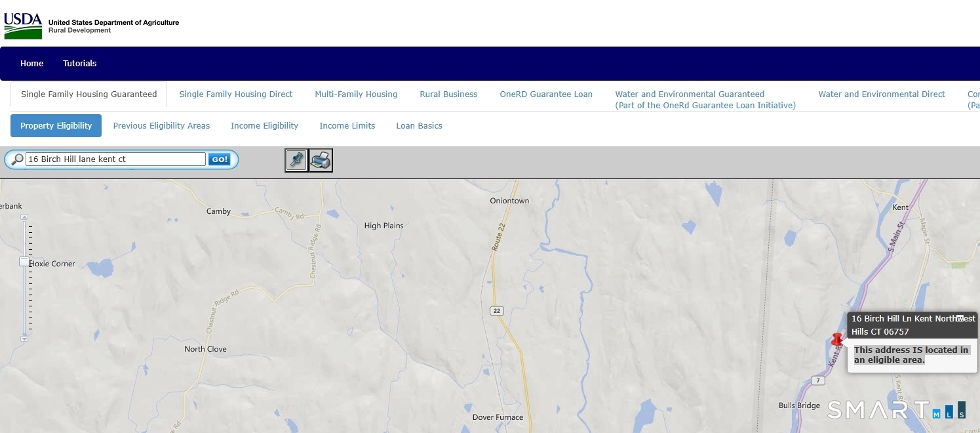This screenshot has height=433, width=980.
Task: View Previous Eligibility Areas
Action: (161, 126)
